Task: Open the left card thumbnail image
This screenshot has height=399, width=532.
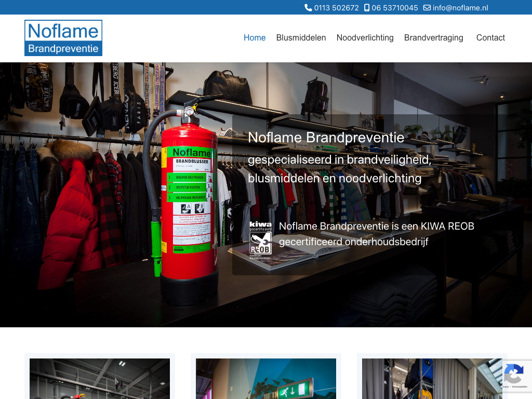Action: (100, 379)
